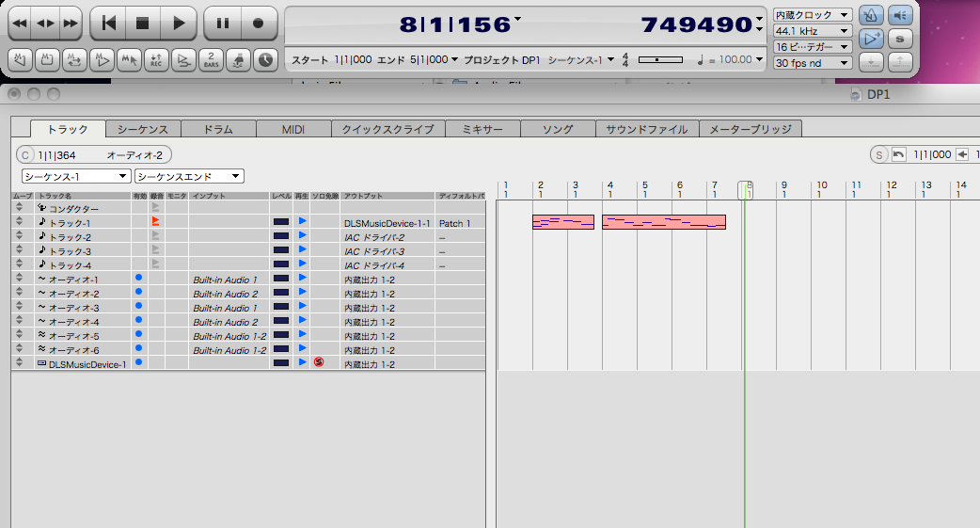Viewport: 980px width, 528px height.
Task: Open the シーケンスエンド popup menu
Action: tap(189, 176)
